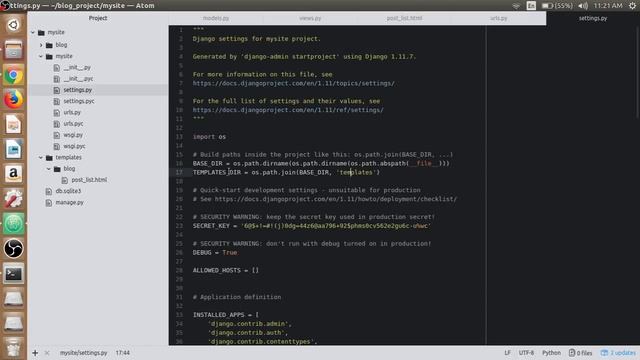Change the UTF-8 encoding selector
The image size is (640, 360).
(526, 353)
